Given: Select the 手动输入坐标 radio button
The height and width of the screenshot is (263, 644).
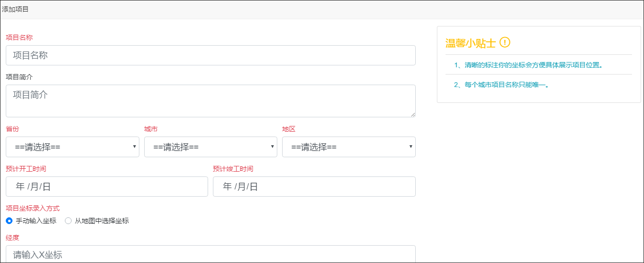Looking at the screenshot, I should tap(9, 221).
